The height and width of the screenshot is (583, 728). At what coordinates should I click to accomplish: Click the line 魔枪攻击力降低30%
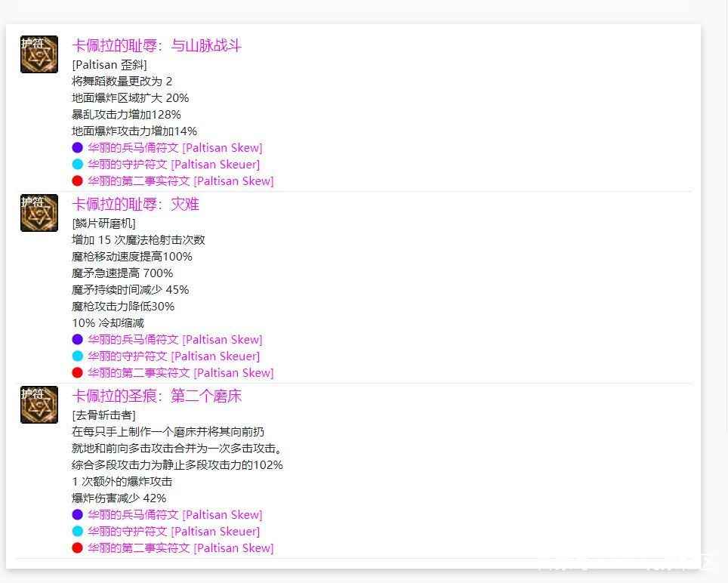123,307
